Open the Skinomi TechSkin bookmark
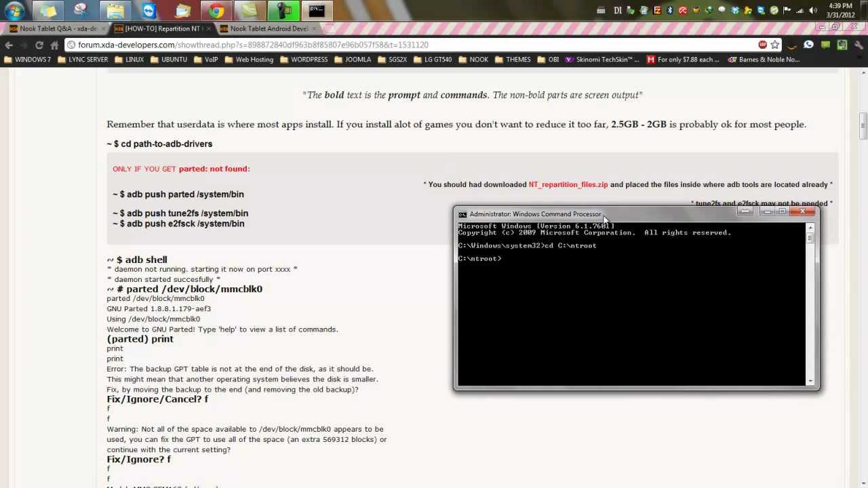Viewport: 868px width, 488px height. [x=602, y=60]
